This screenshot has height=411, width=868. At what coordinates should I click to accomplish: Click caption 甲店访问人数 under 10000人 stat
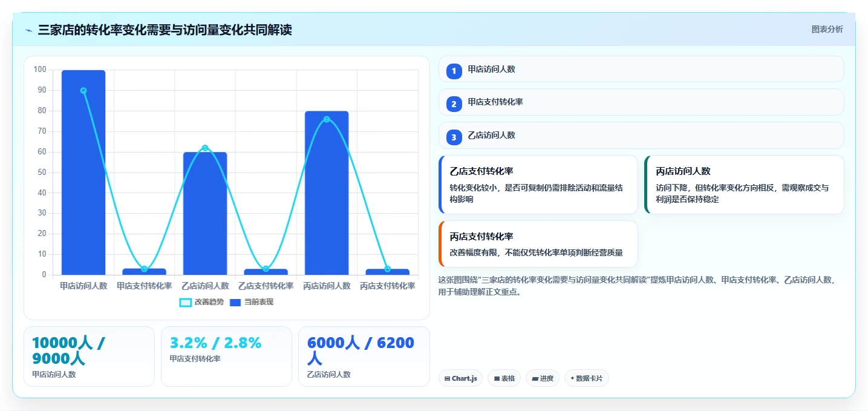[54, 374]
